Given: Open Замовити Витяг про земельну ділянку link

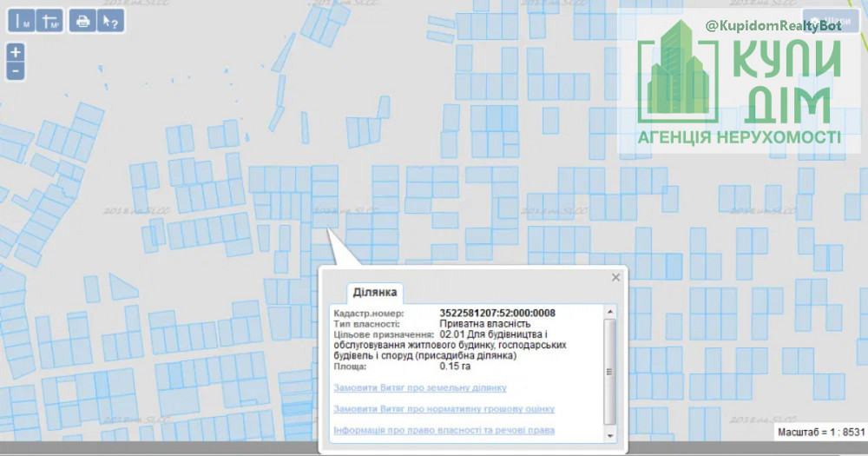Looking at the screenshot, I should (x=420, y=387).
